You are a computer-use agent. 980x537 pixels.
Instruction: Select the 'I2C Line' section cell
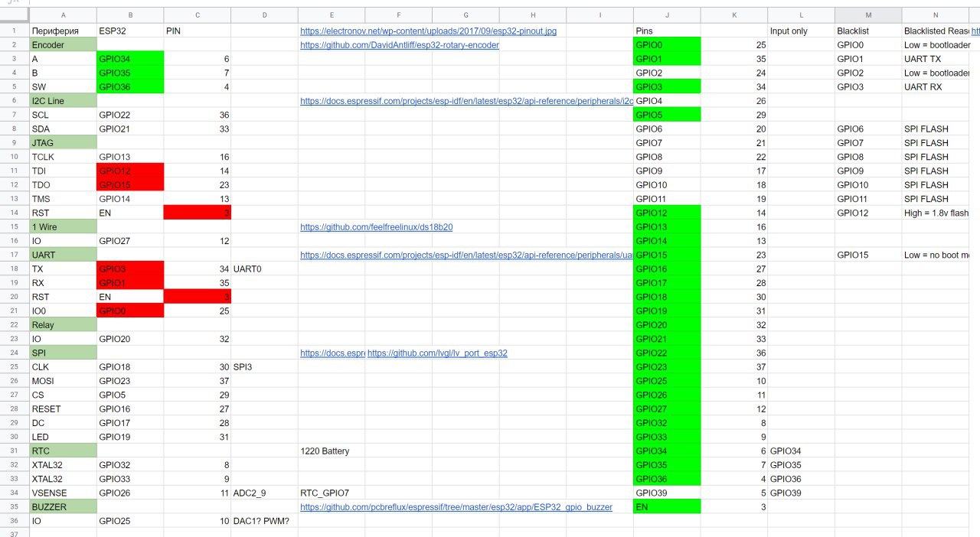[63, 101]
